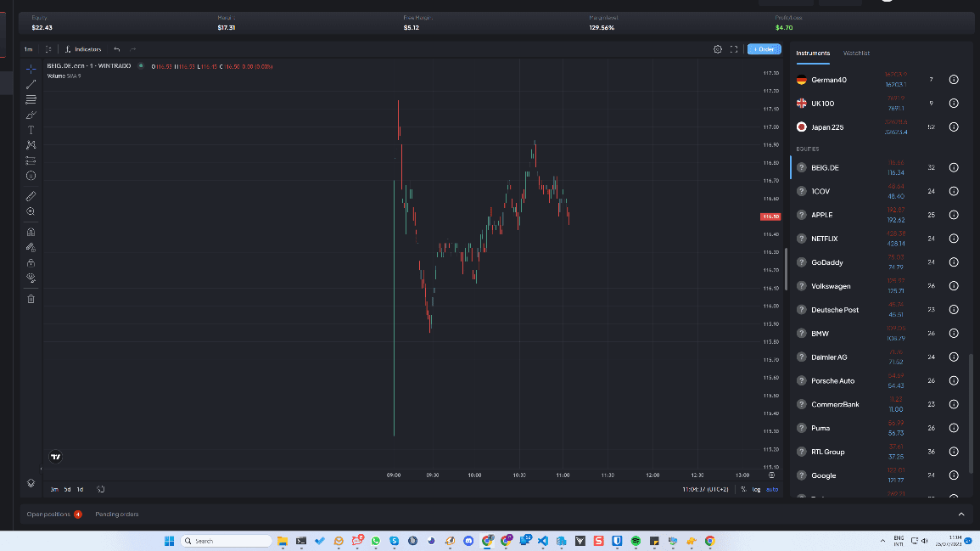
Task: Open Spotify from the taskbar
Action: click(636, 541)
